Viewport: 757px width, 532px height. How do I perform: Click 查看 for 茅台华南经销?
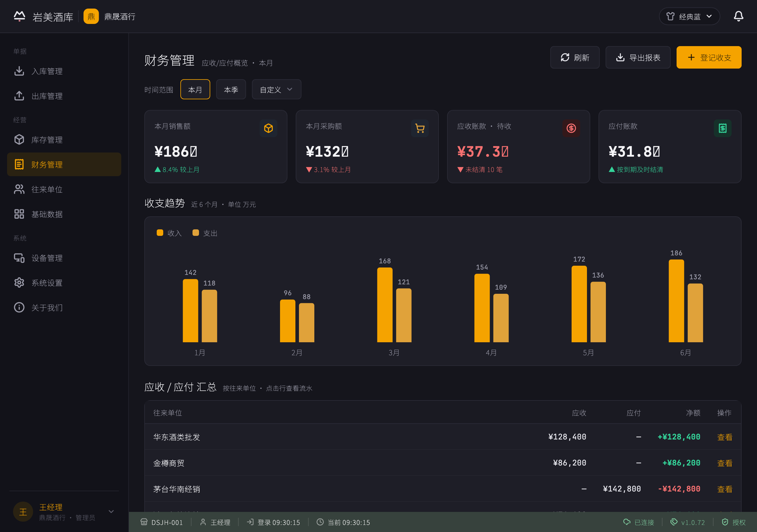724,489
